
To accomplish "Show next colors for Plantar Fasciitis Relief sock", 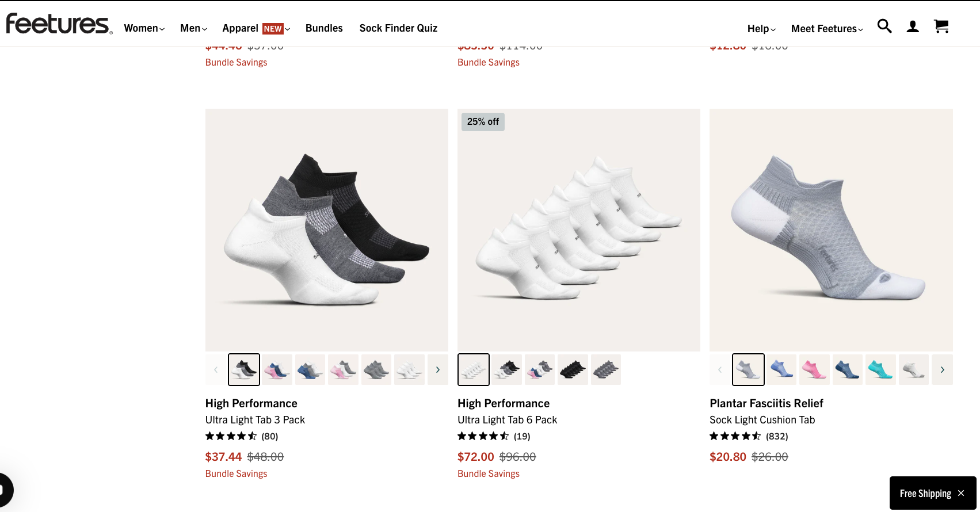I will pos(942,369).
